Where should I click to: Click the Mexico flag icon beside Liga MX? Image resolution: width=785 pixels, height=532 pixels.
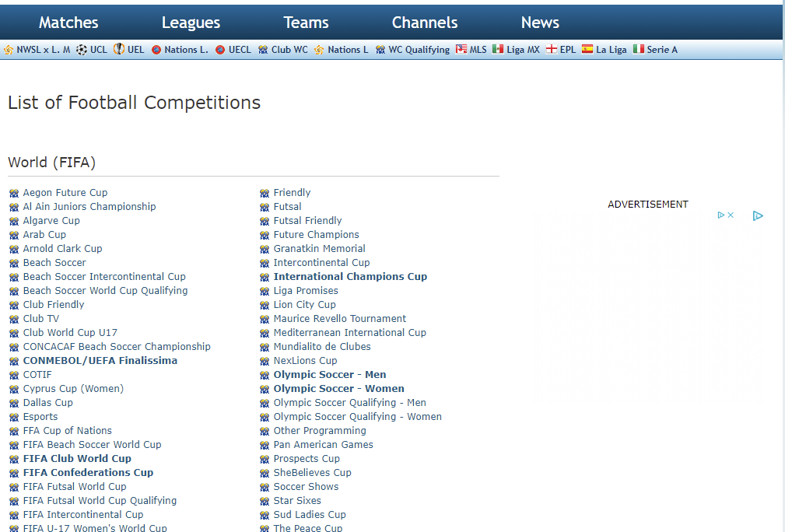click(498, 49)
